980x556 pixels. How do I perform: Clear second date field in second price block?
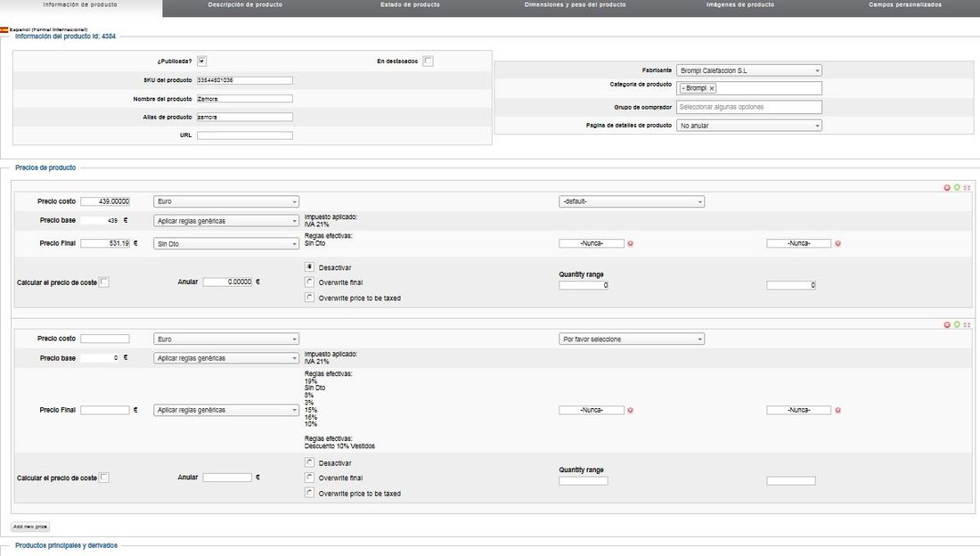(837, 410)
